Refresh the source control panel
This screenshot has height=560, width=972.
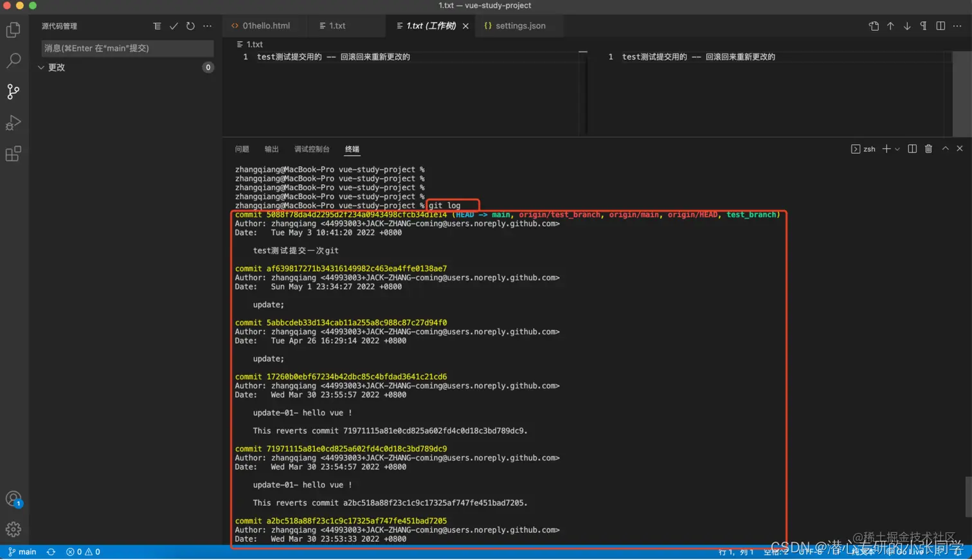(x=190, y=26)
